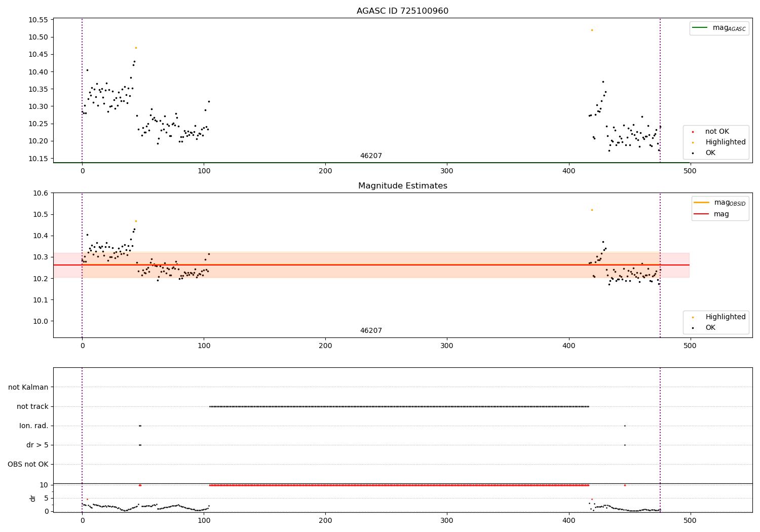The image size is (760, 532).
Task: Click the green line sample in mag AGASC legend
Action: pyautogui.click(x=700, y=28)
